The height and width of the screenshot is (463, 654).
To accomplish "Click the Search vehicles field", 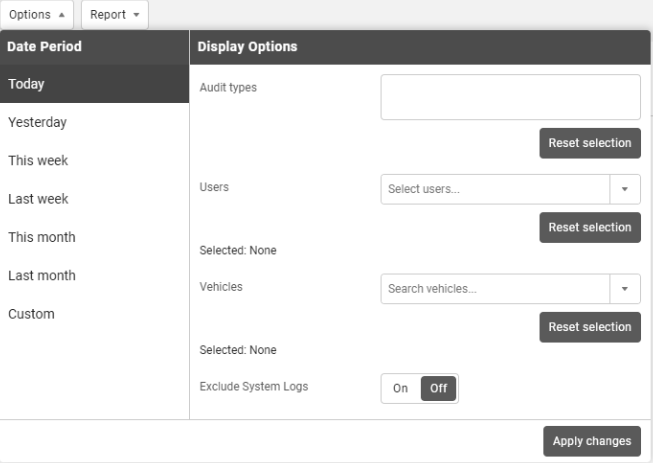I will click(495, 289).
